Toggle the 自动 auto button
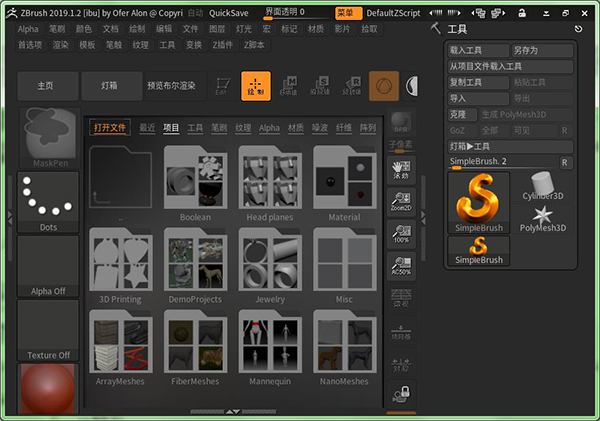The height and width of the screenshot is (421, 600). (x=195, y=13)
